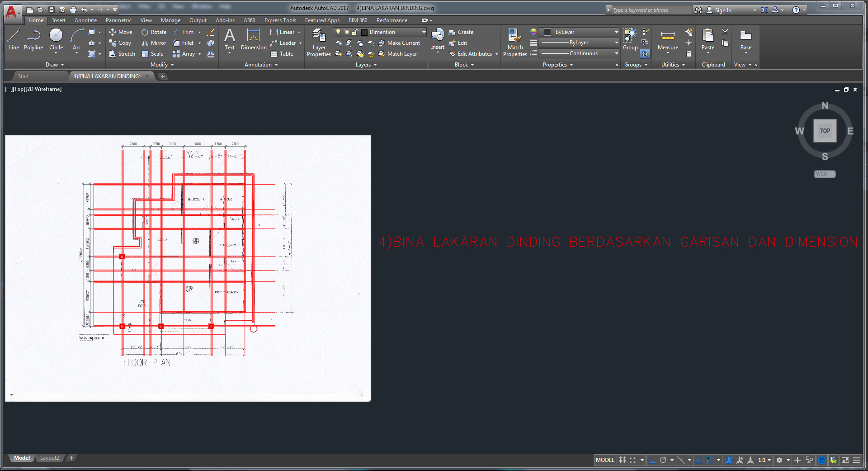Click the Match Layer button
This screenshot has width=868, height=471.
[x=397, y=54]
